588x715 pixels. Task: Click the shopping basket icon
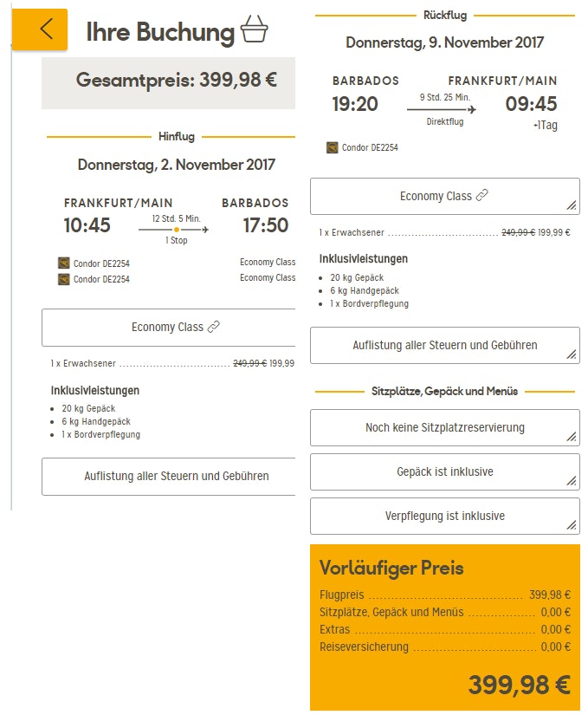point(255,30)
